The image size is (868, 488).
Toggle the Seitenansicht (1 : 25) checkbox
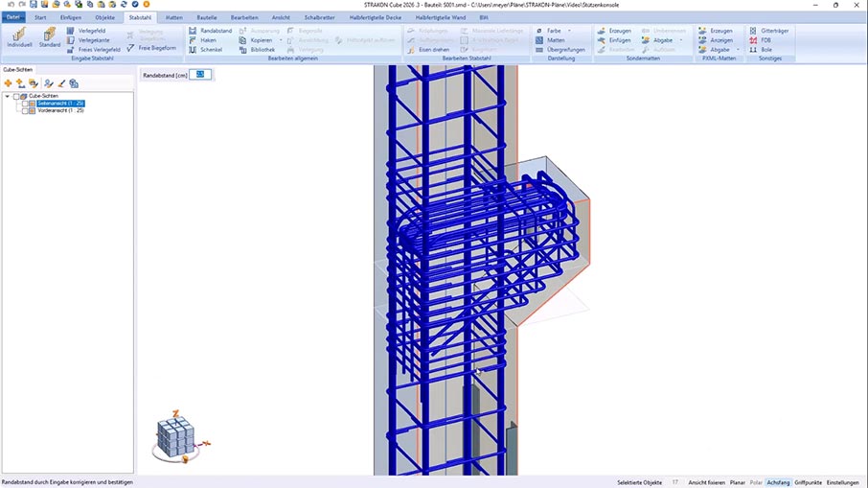(25, 104)
